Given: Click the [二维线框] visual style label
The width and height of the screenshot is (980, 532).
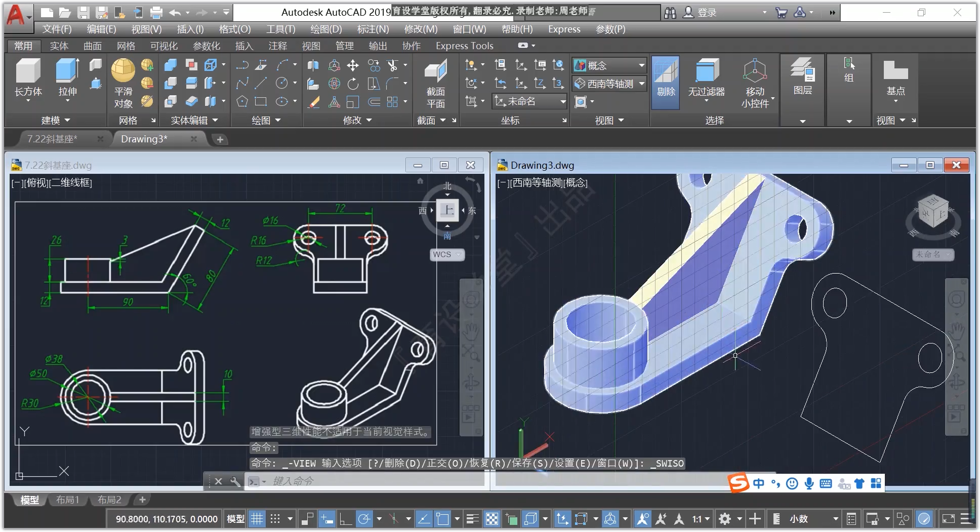Looking at the screenshot, I should [x=71, y=183].
